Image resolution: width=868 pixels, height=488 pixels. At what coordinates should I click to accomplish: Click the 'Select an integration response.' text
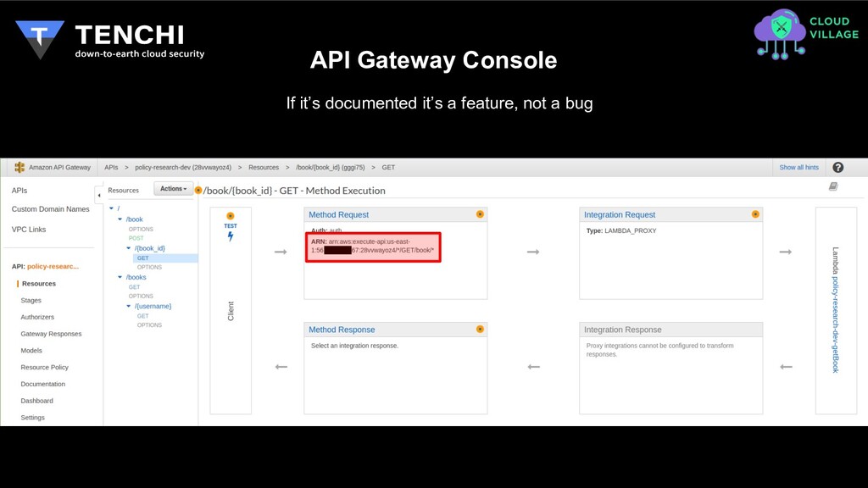coord(354,346)
